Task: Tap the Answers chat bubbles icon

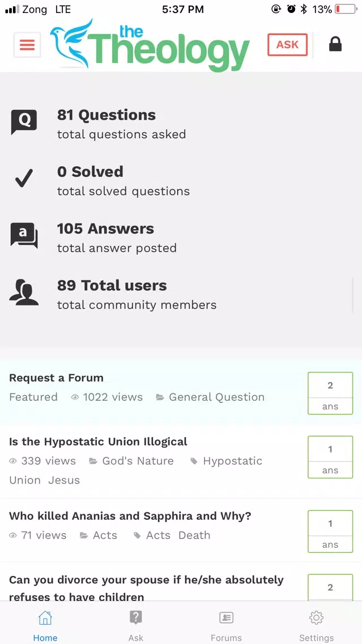Action: coord(24,236)
